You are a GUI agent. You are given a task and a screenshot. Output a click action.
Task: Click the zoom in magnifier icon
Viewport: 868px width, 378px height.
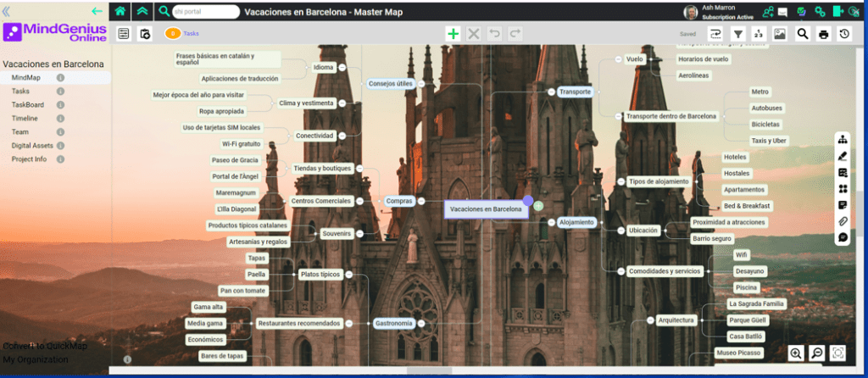coord(795,353)
